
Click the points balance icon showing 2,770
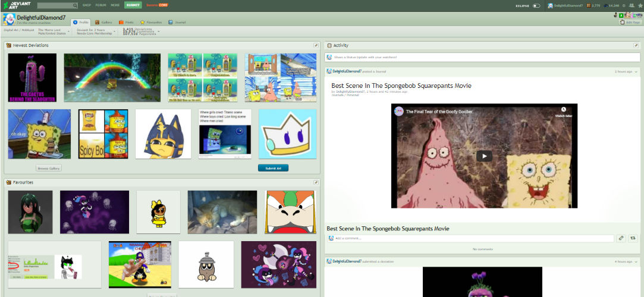[x=589, y=6]
